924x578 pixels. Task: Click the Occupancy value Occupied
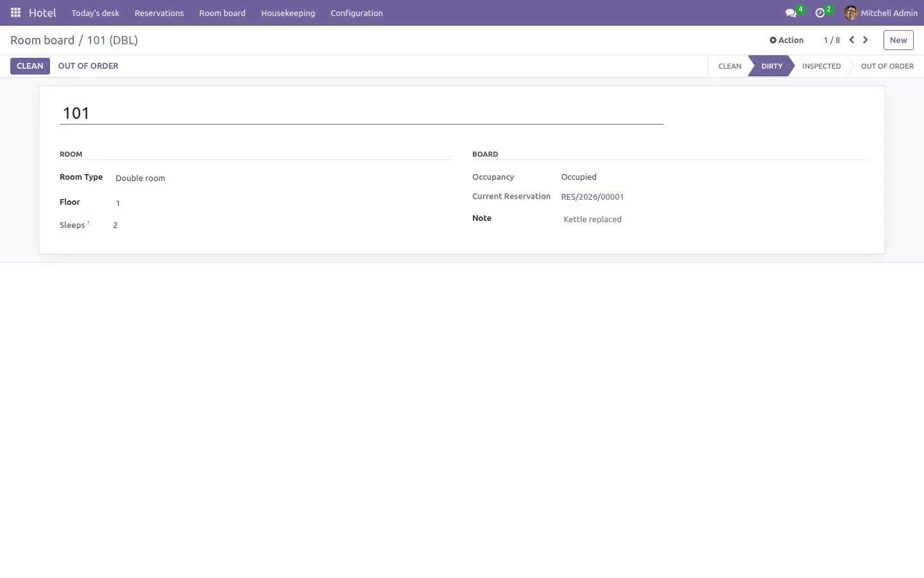[x=579, y=177]
